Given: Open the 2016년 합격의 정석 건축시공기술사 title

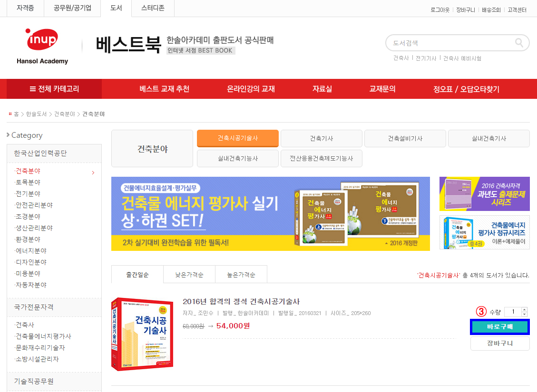Looking at the screenshot, I should [x=241, y=301].
